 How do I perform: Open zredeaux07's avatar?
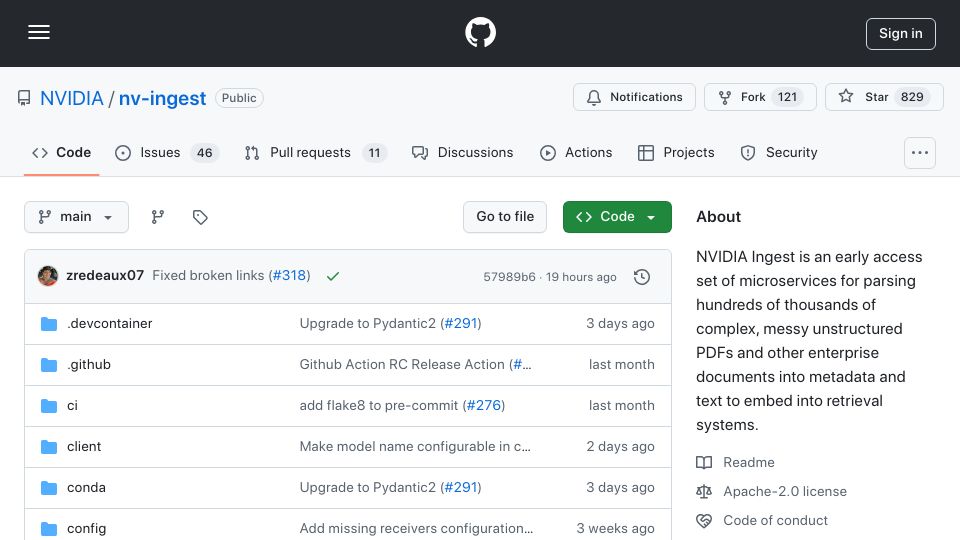coord(48,276)
